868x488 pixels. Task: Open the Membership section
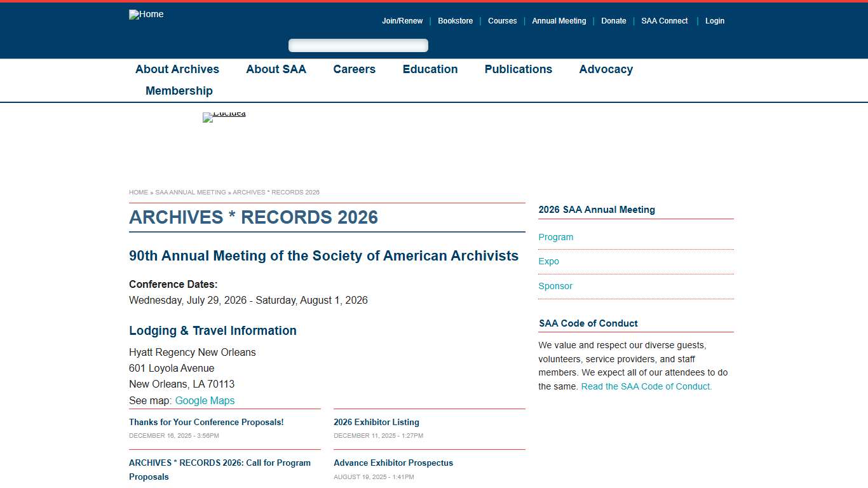point(179,91)
